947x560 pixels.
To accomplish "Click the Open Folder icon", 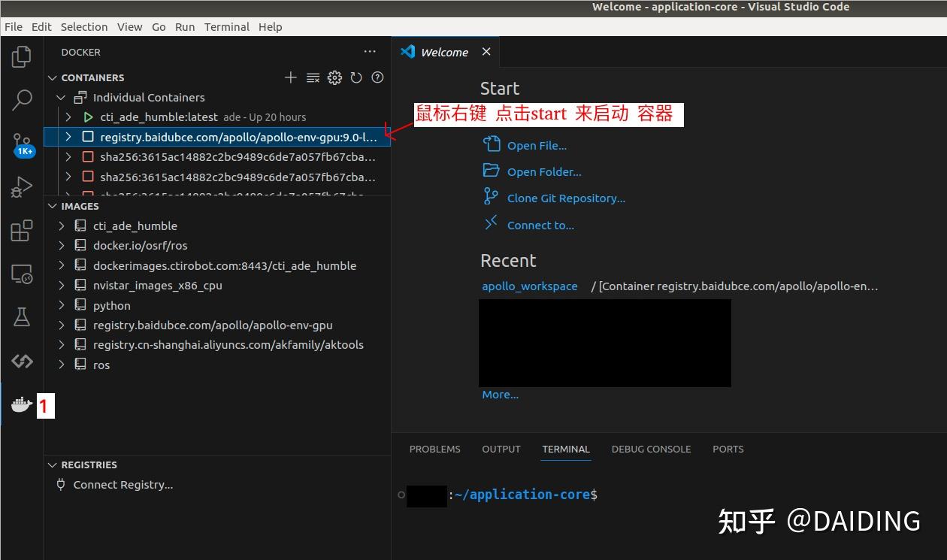I will click(491, 170).
